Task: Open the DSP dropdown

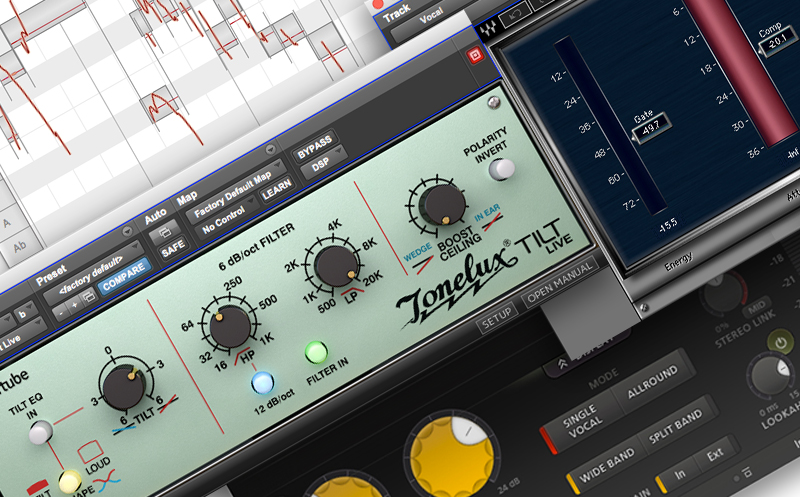Action: tap(323, 163)
